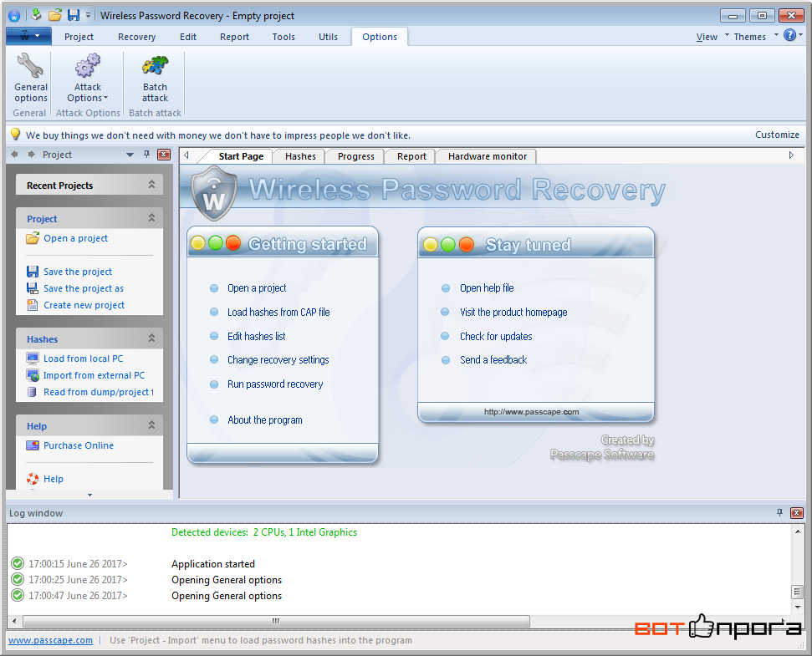812x656 pixels.
Task: Click the lightbulb tip icon
Action: [x=16, y=135]
